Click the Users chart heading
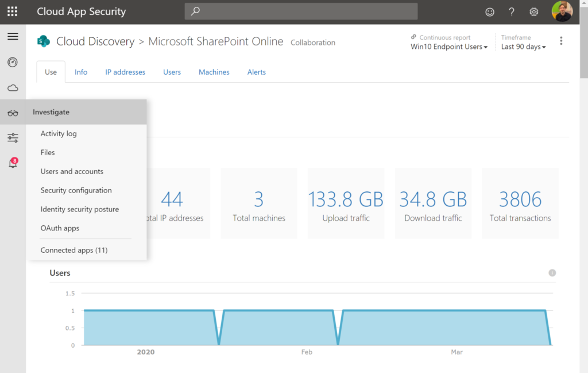The image size is (588, 373). pos(60,273)
